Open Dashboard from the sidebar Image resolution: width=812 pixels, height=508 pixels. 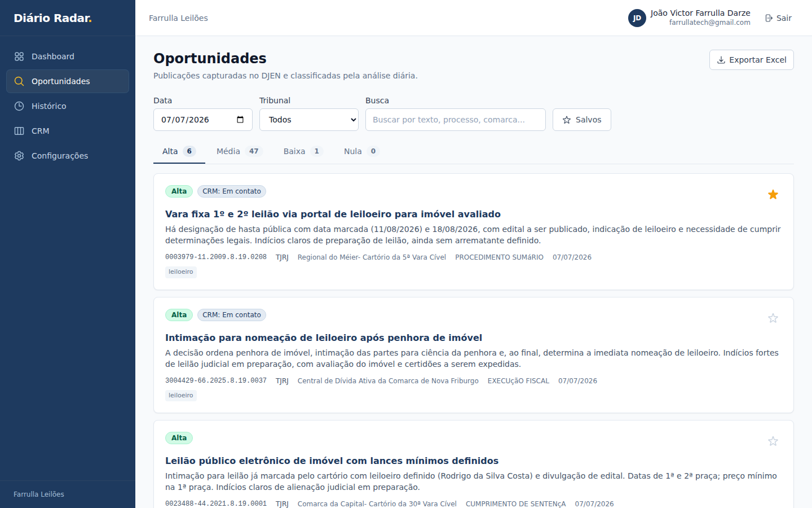[68, 56]
